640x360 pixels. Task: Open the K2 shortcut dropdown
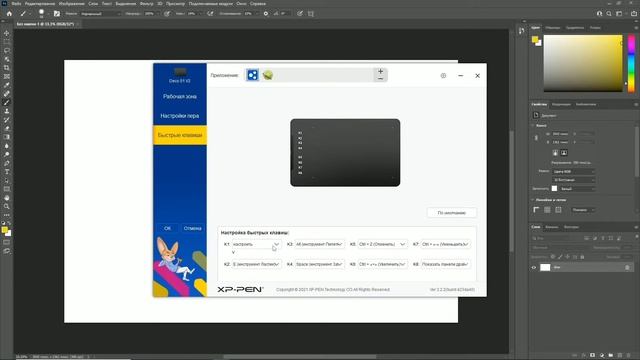pyautogui.click(x=256, y=264)
